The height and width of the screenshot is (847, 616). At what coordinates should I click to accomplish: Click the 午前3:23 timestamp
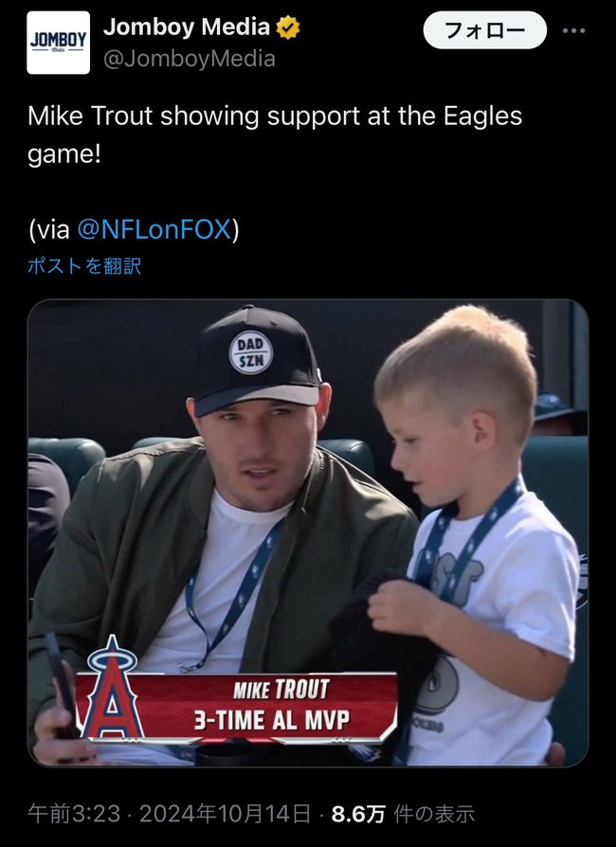click(66, 814)
